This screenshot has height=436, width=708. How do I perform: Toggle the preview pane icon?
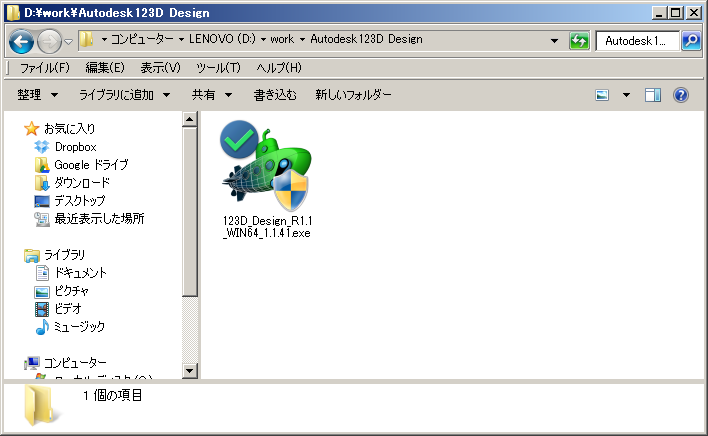tap(653, 95)
